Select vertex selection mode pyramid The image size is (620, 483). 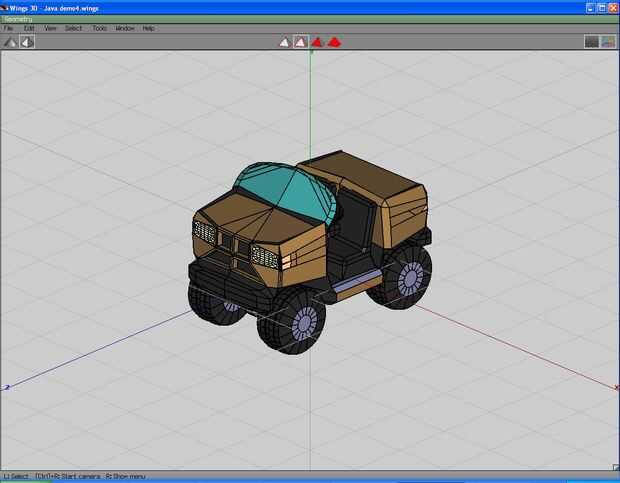pos(284,42)
